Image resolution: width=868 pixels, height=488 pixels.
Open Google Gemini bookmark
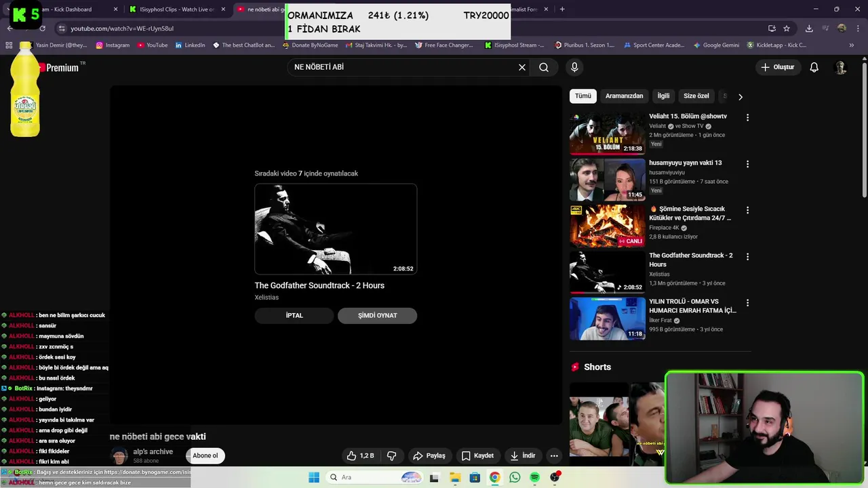coord(716,45)
